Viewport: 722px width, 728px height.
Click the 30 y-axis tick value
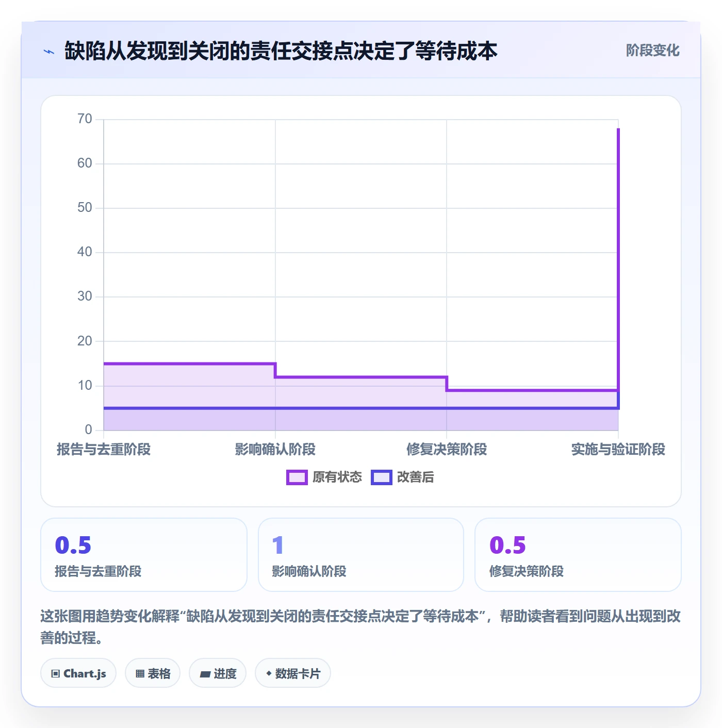click(x=85, y=296)
